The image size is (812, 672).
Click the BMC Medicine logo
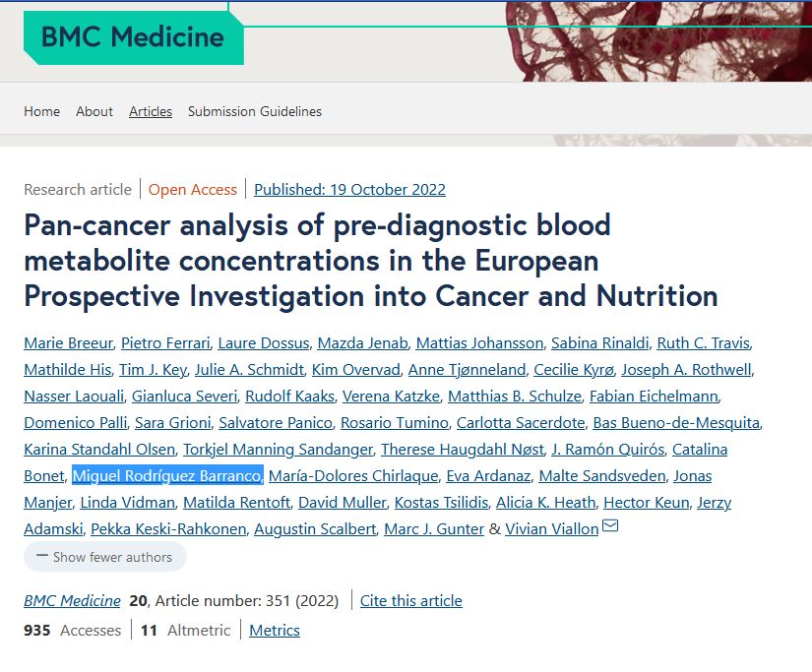[x=133, y=37]
